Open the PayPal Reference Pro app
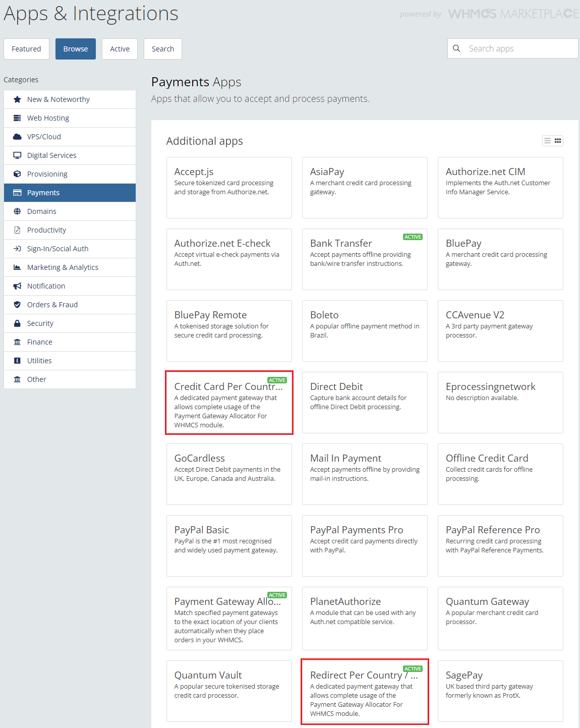 pyautogui.click(x=500, y=546)
